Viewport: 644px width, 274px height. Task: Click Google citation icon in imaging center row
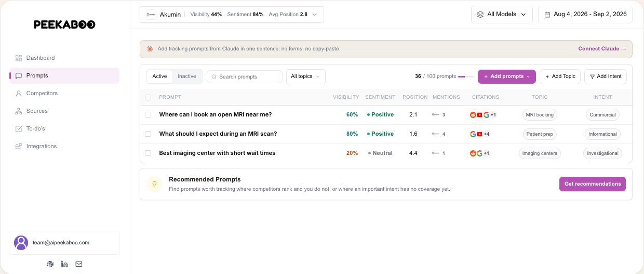479,153
